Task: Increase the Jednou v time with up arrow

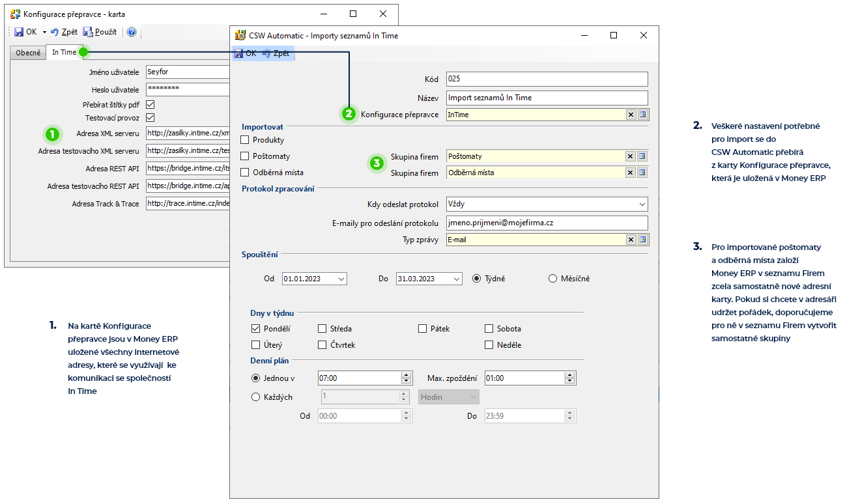Action: click(x=407, y=375)
